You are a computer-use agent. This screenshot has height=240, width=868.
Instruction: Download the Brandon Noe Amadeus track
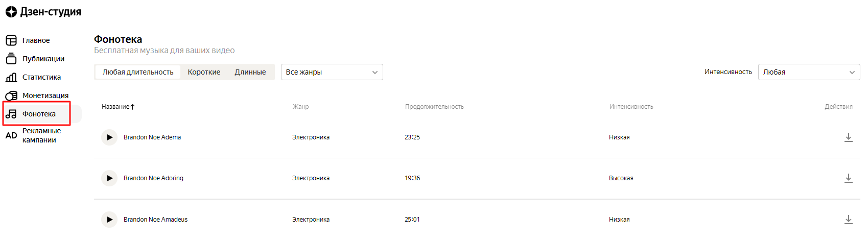coord(848,220)
